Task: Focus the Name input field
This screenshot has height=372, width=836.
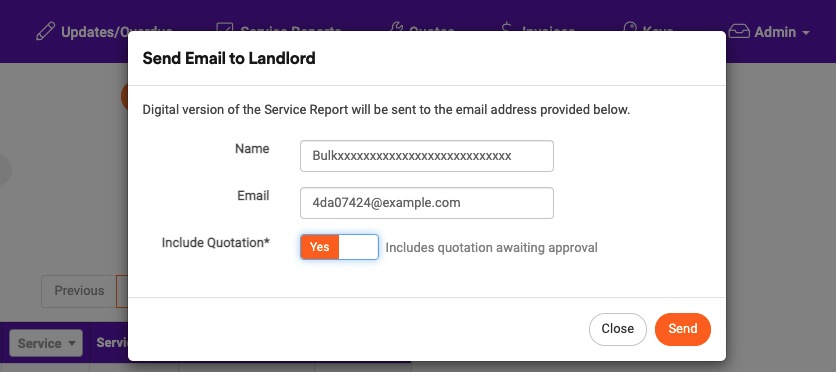Action: pos(427,156)
